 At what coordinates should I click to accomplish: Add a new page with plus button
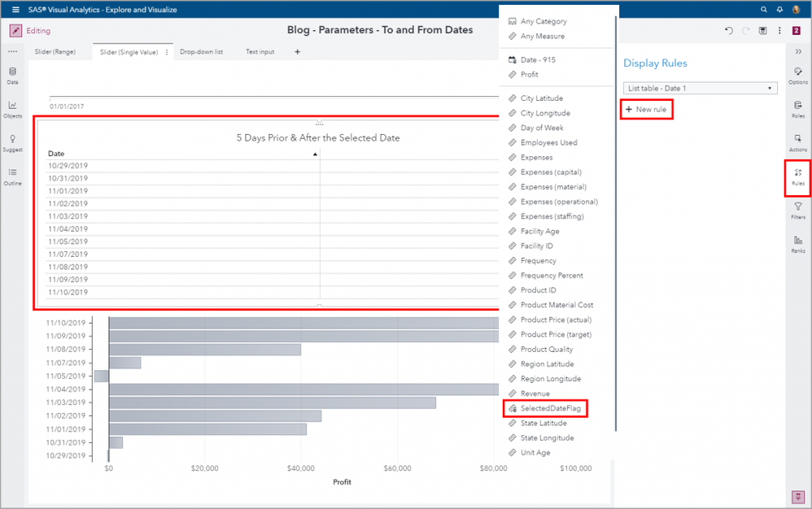coord(297,52)
